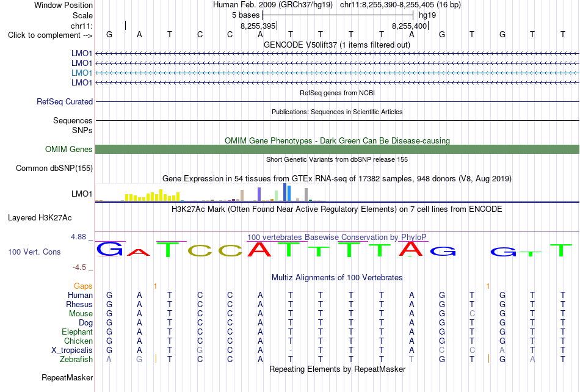Click the faded C in the Mouse row
Screen dimensions: 580x392
click(x=472, y=314)
